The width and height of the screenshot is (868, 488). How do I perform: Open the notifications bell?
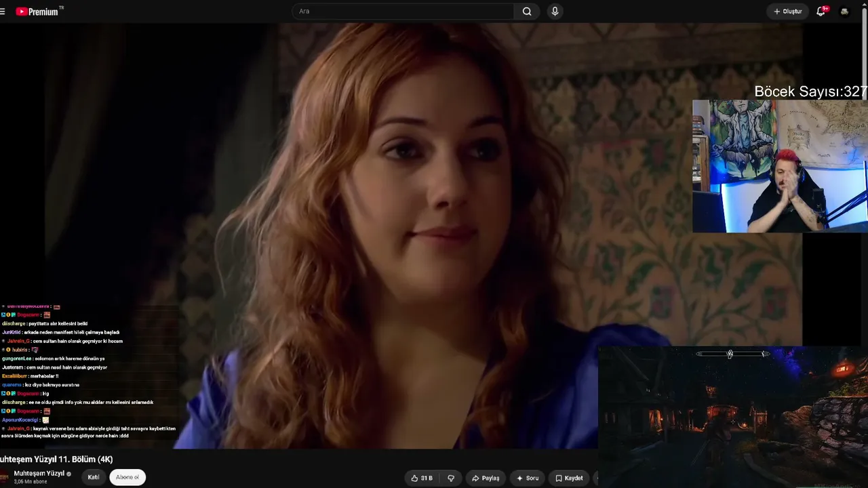(821, 12)
